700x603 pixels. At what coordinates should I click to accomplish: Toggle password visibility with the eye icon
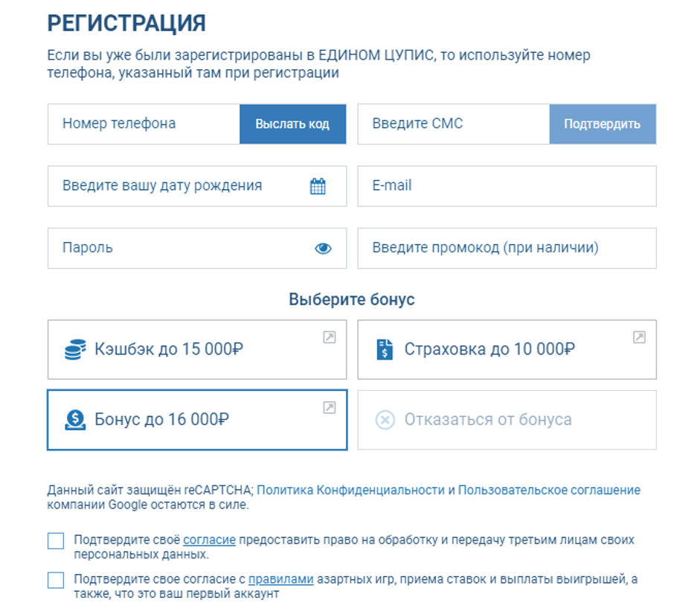coord(324,249)
